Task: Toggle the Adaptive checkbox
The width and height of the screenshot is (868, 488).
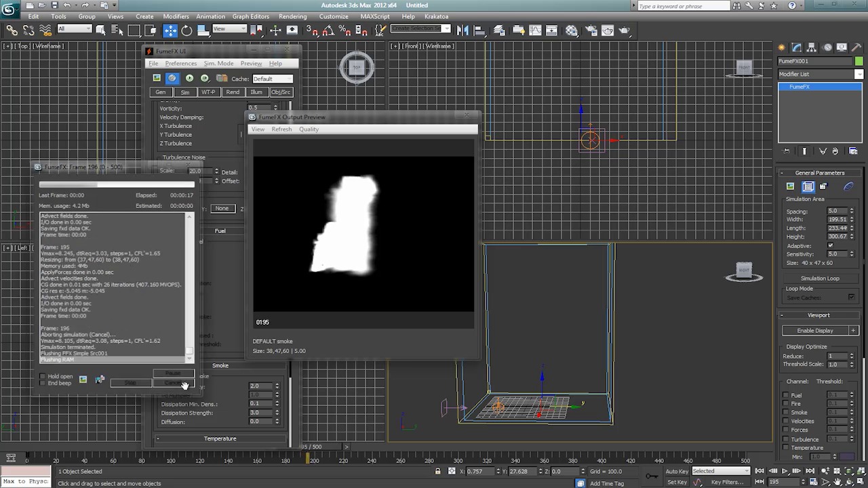Action: point(831,245)
